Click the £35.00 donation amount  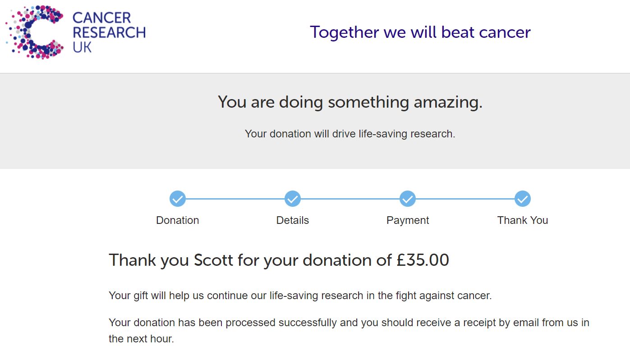(x=423, y=260)
